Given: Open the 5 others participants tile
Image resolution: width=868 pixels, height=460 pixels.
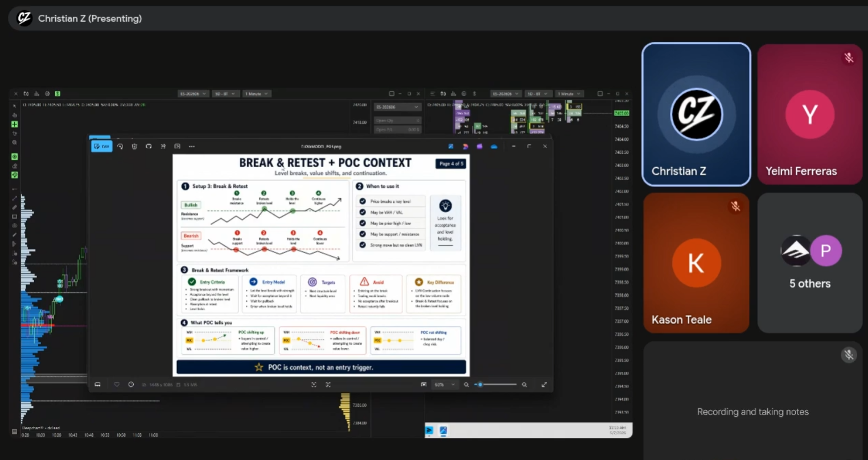Looking at the screenshot, I should pos(810,263).
